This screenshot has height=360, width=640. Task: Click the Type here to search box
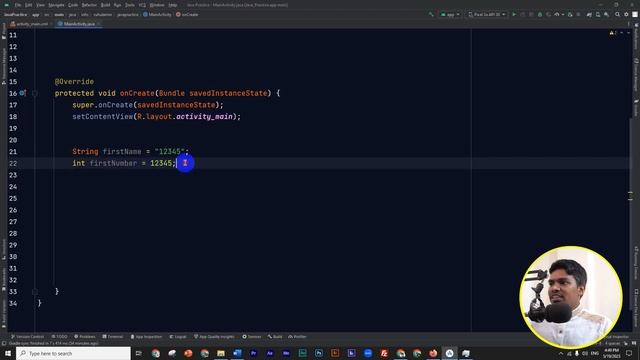[x=73, y=353]
